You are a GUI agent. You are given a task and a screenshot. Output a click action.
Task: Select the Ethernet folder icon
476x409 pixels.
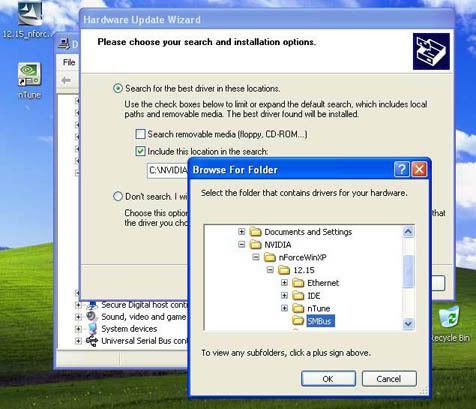(298, 283)
